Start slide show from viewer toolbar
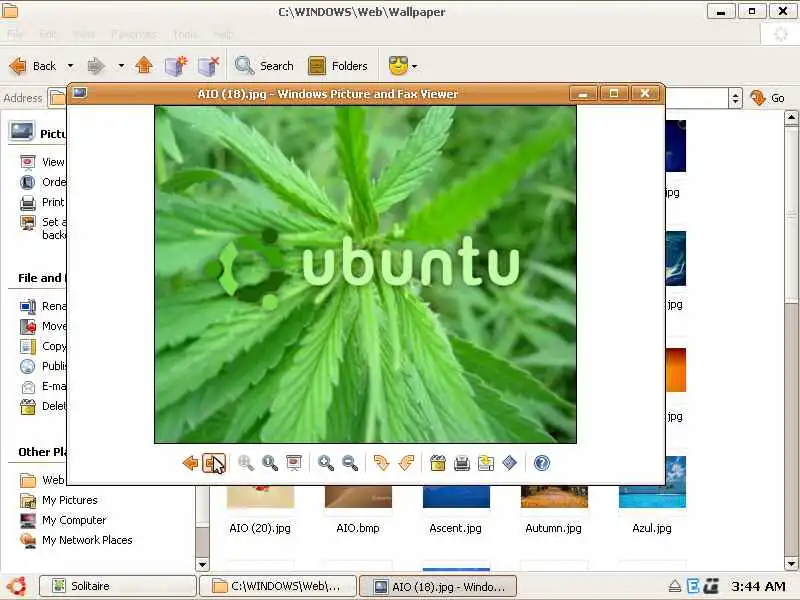 coord(294,463)
